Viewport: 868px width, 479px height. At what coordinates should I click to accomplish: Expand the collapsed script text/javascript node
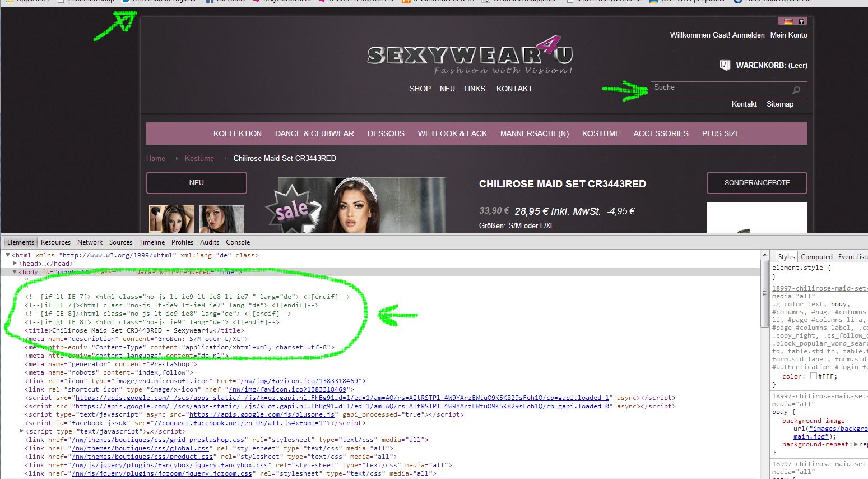[x=21, y=431]
